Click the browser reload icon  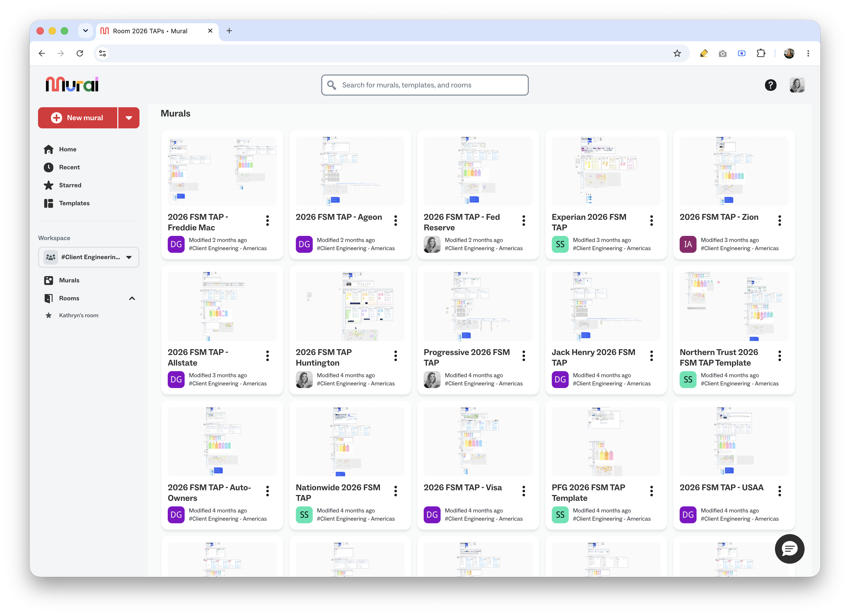coord(80,54)
